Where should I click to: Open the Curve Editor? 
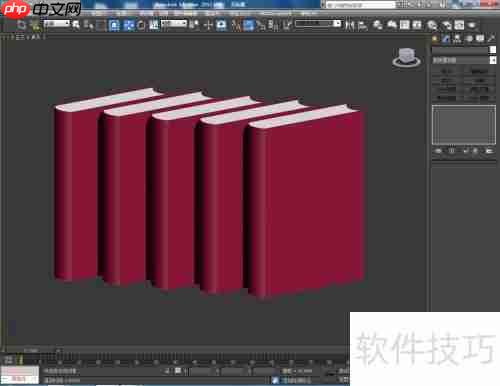404,25
